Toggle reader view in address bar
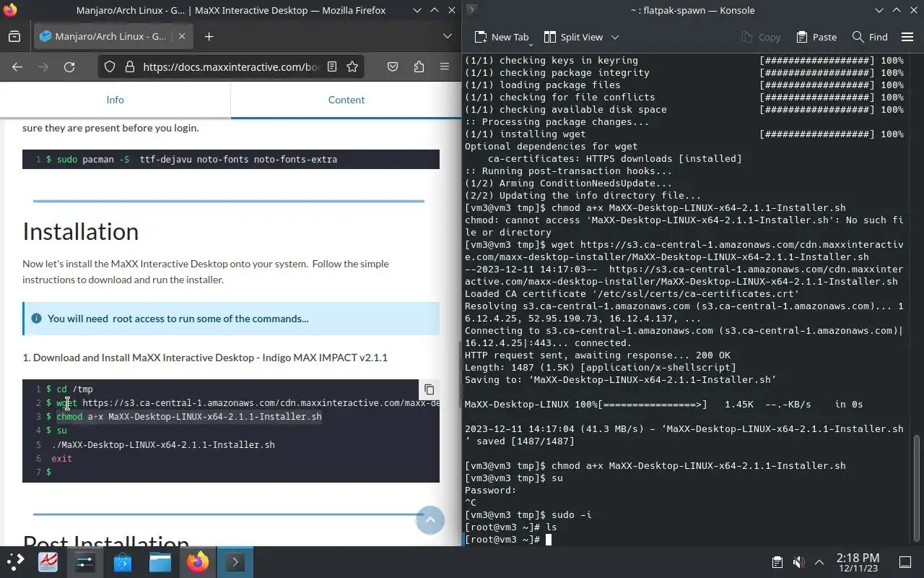This screenshot has height=578, width=924. [x=332, y=66]
